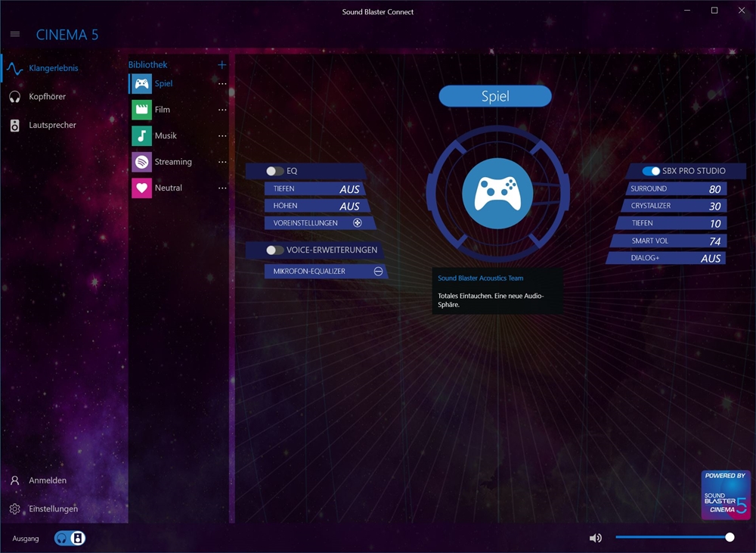Open the hamburger navigation menu
This screenshot has width=756, height=553.
coord(15,34)
